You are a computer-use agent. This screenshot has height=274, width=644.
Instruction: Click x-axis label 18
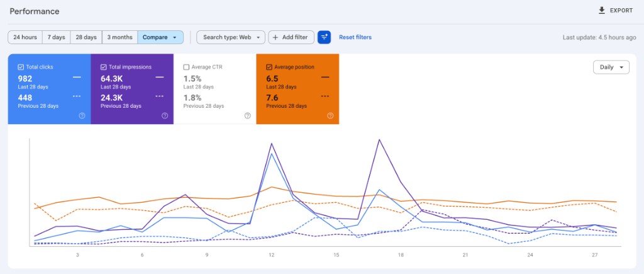[401, 255]
